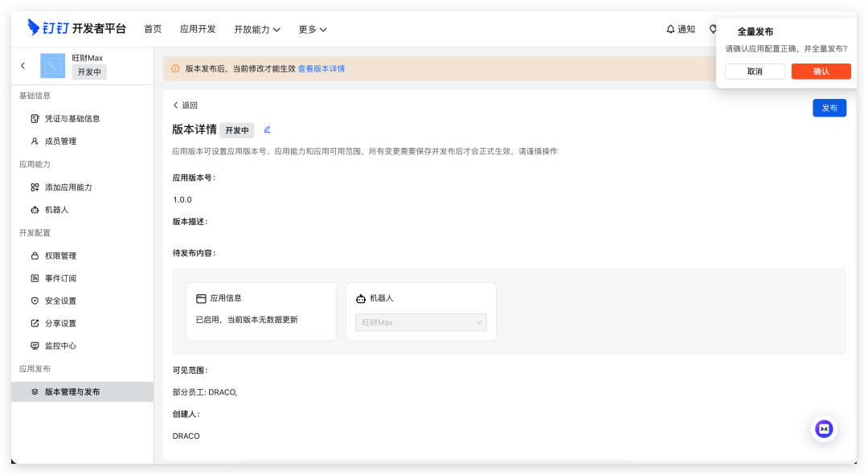Open the 旺财Max robot select box
This screenshot has width=868, height=475.
(420, 322)
